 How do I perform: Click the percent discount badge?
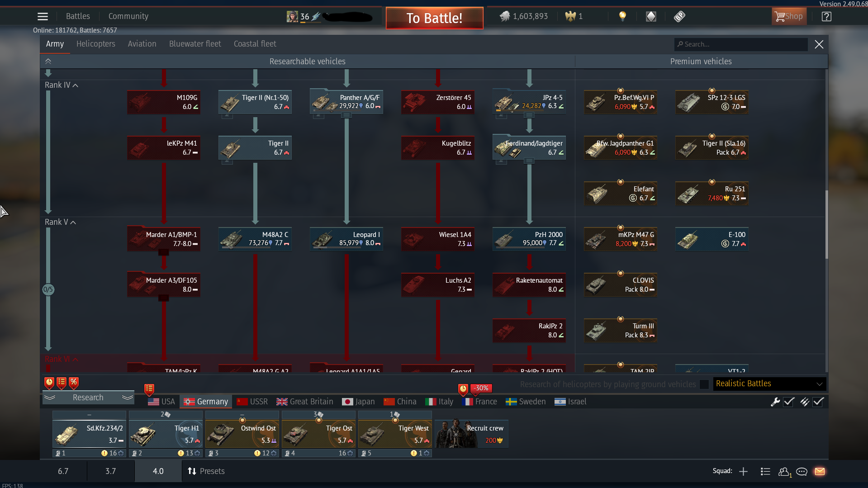pos(74,383)
